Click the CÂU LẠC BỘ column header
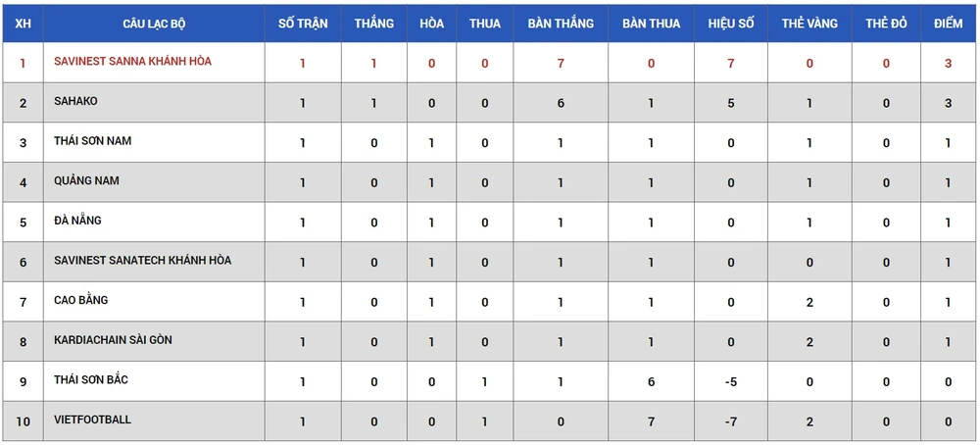 pos(153,23)
